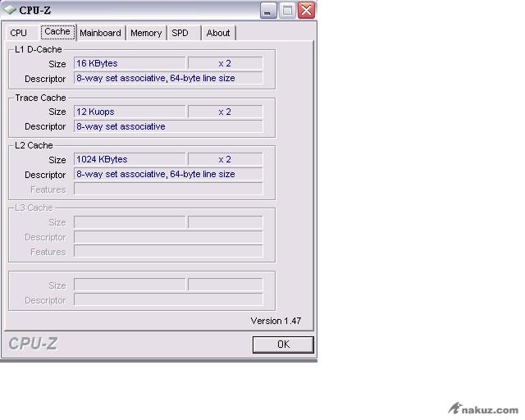
Task: Click the empty L3 Cache Descriptor field
Action: (x=168, y=237)
